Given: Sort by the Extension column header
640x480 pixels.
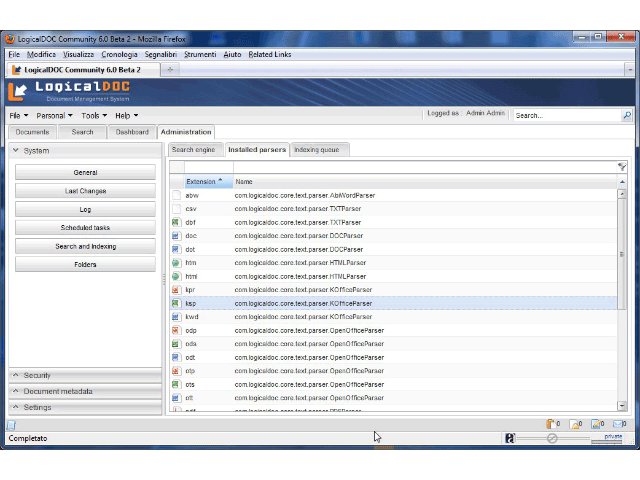Looking at the screenshot, I should tap(208, 181).
